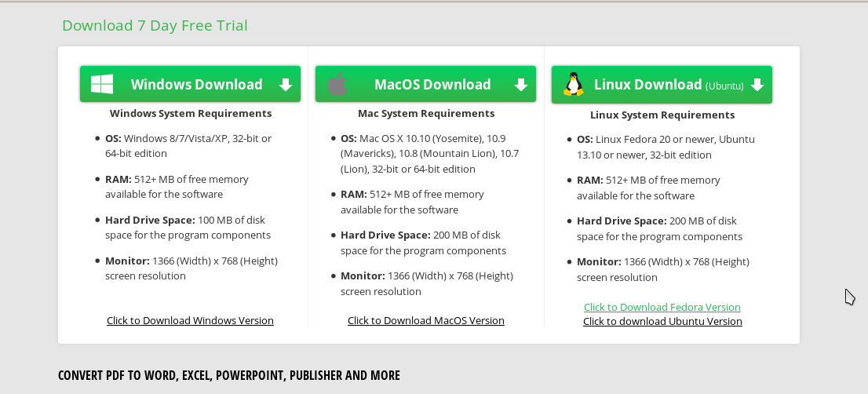The height and width of the screenshot is (394, 868).
Task: Click the Download 7 Day Free Trial heading
Action: click(x=155, y=25)
